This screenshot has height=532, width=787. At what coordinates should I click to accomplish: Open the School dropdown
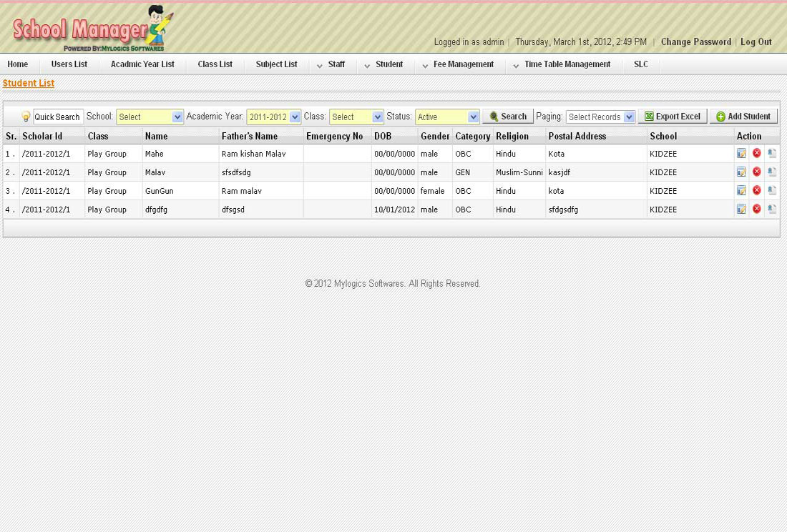pos(150,117)
